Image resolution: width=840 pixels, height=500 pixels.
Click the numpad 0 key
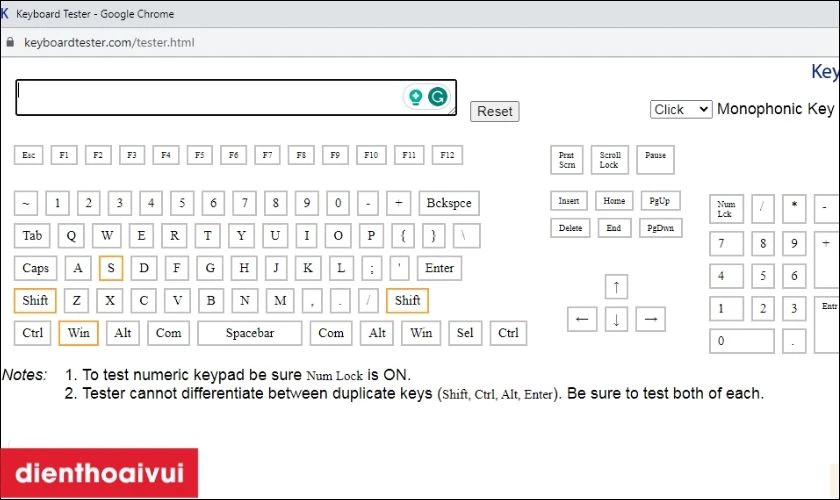tap(742, 341)
